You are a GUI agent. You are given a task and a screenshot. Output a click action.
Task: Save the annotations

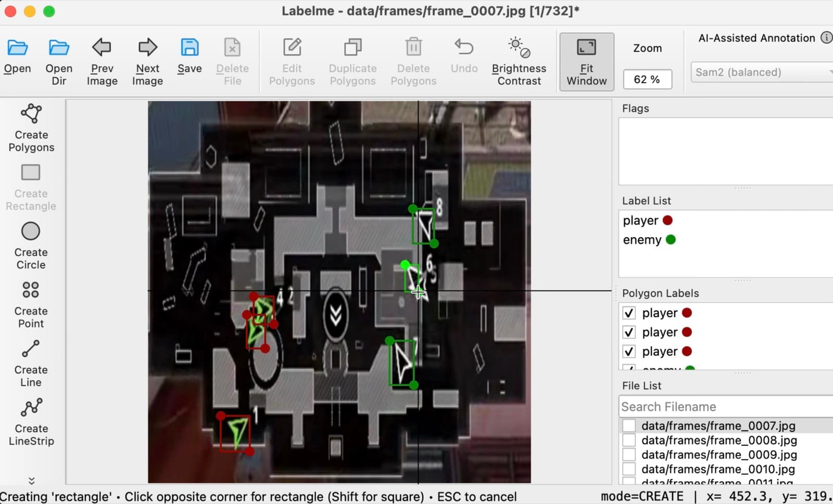tap(190, 56)
